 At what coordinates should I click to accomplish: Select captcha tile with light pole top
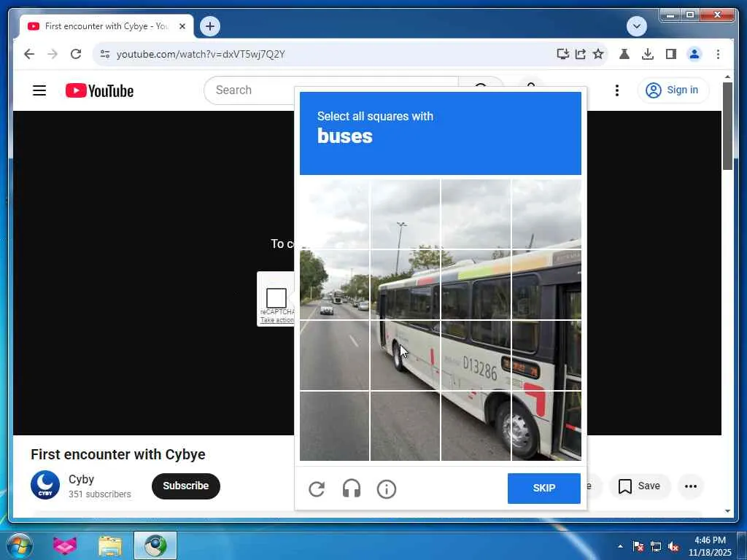(405, 214)
